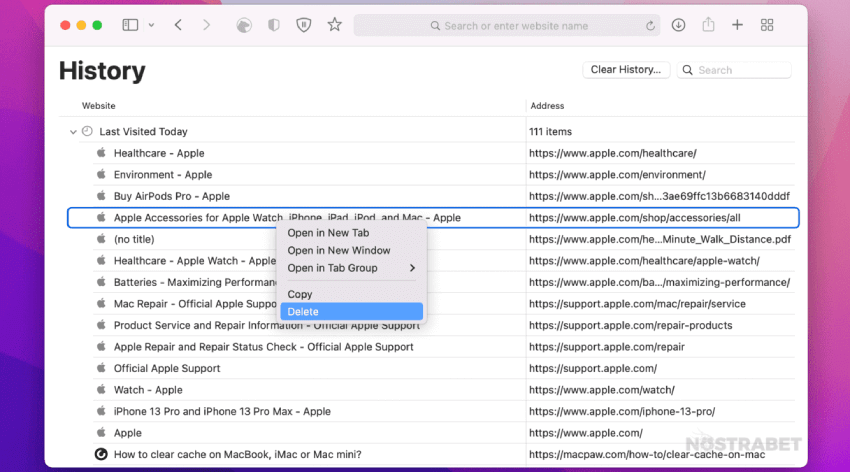Click the round extension icon in toolbar
Screen dimensions: 850x472
[244, 25]
